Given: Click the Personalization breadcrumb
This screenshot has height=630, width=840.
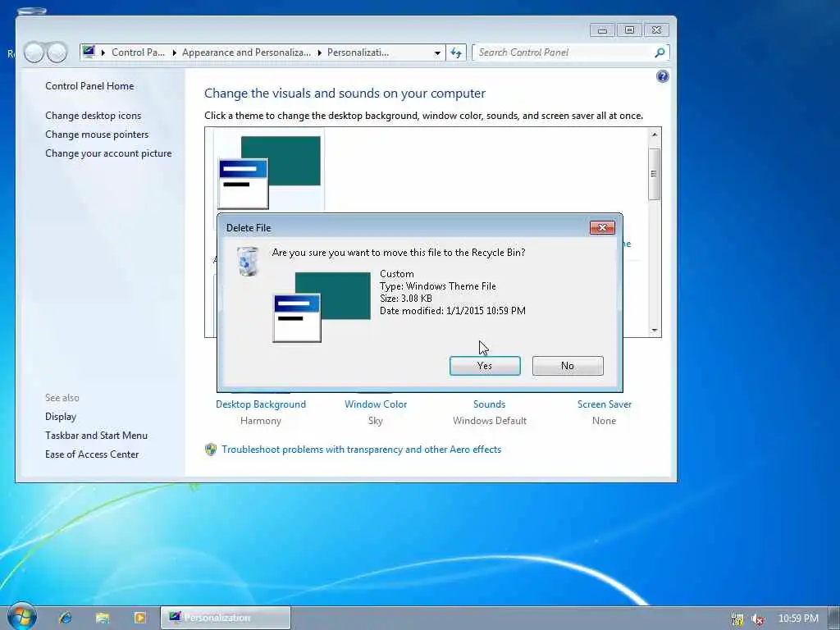Looking at the screenshot, I should tap(358, 52).
